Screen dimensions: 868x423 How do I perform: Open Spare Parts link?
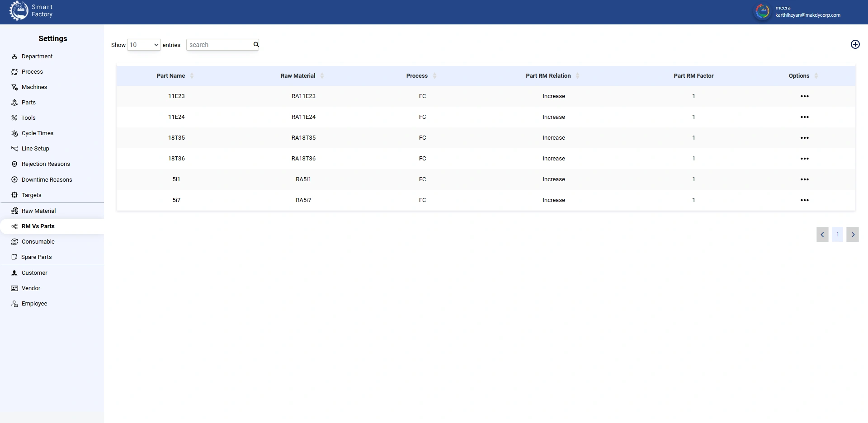37,257
